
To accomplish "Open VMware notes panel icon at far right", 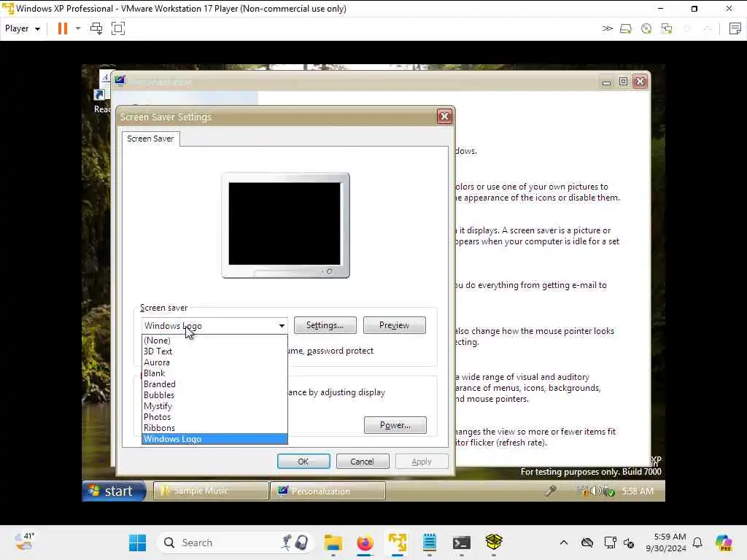I will (735, 28).
